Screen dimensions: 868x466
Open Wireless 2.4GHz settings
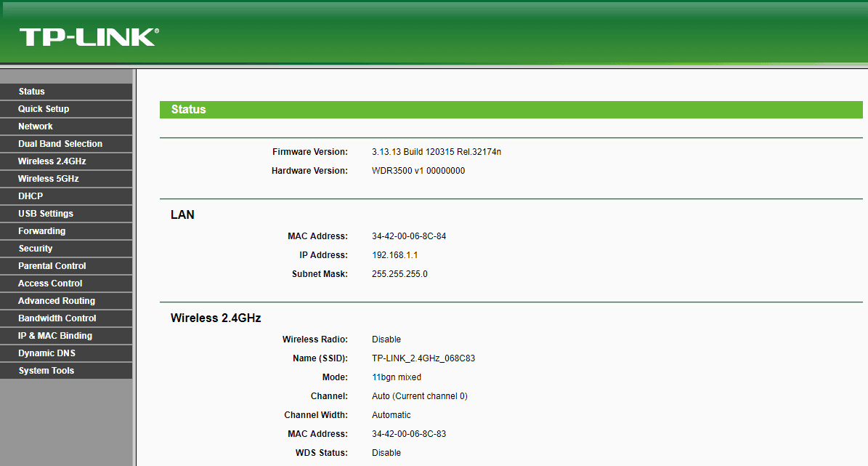[x=51, y=161]
